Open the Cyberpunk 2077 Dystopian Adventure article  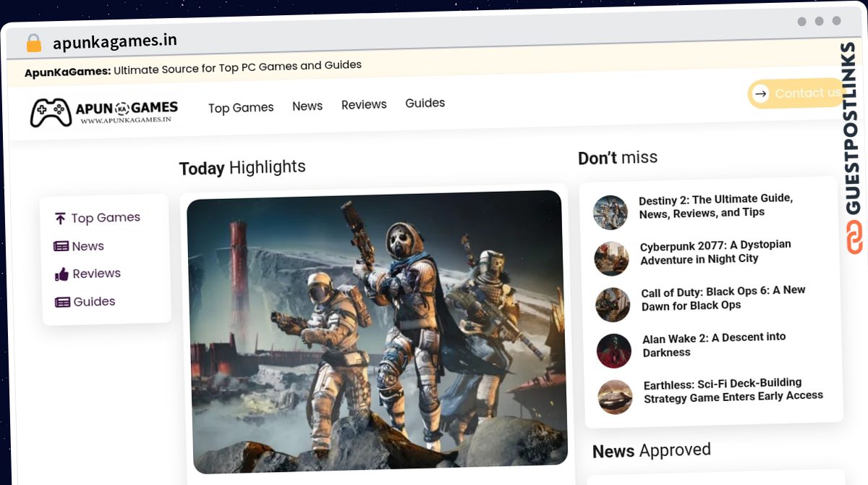[x=715, y=252]
